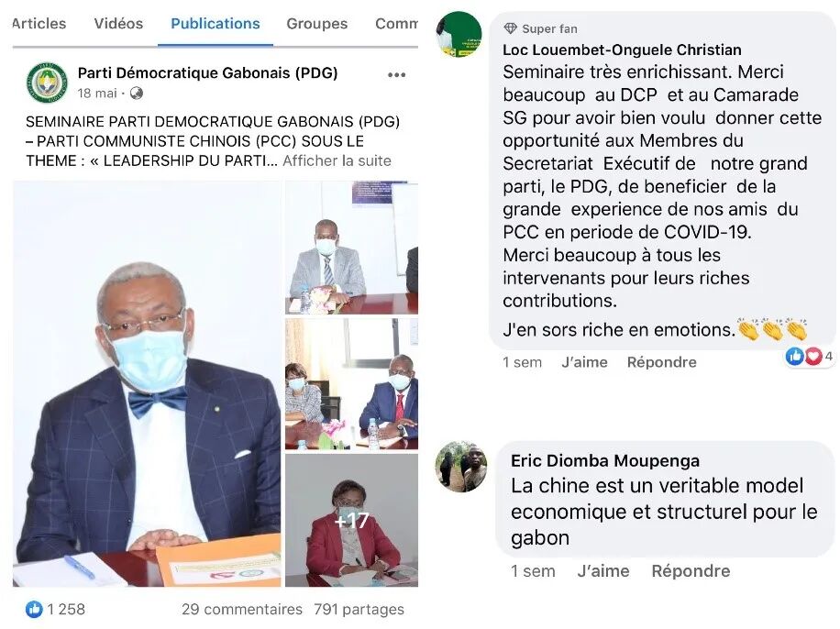
Task: Click the public globe privacy icon
Action: coord(137,94)
